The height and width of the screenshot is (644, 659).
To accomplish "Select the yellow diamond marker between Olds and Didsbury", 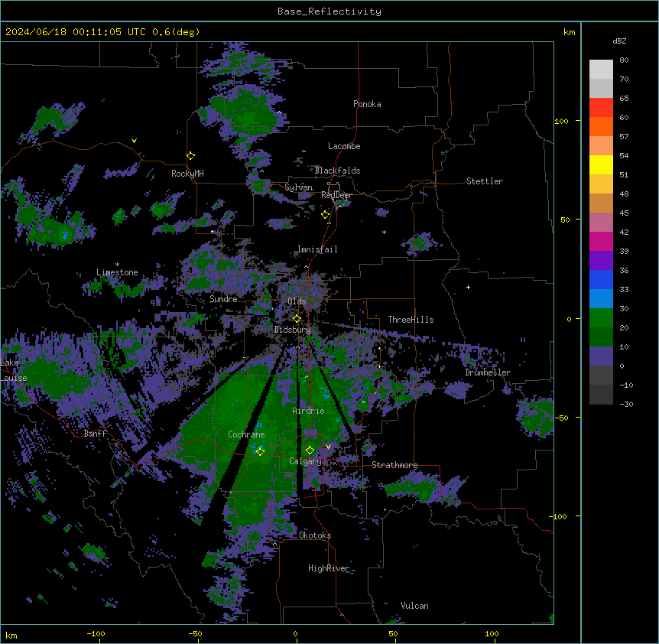I will pyautogui.click(x=297, y=319).
